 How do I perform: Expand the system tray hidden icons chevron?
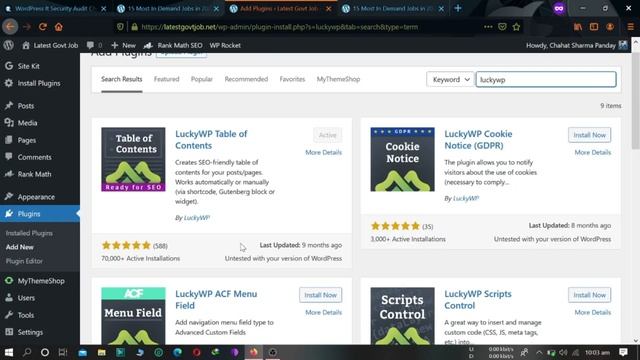539,353
